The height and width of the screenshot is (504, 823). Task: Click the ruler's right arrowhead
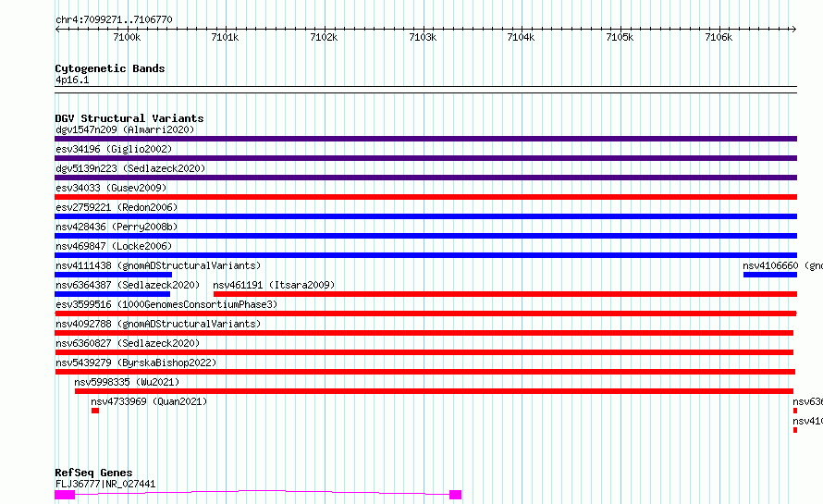tap(794, 30)
